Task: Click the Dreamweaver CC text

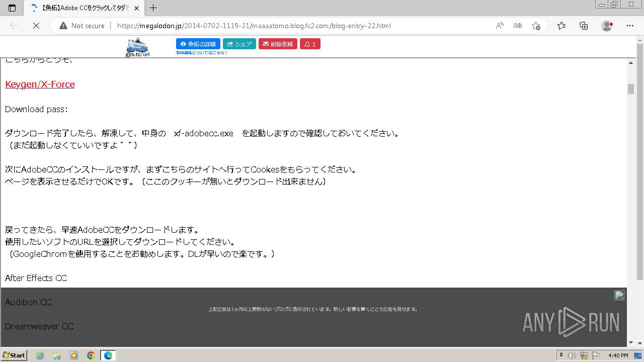Action: coord(39,326)
